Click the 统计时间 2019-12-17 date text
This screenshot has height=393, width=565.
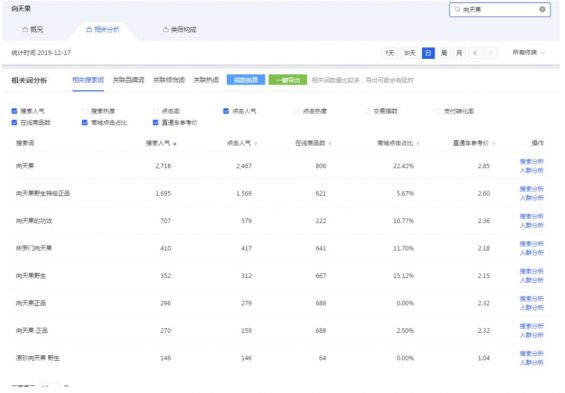[x=41, y=53]
